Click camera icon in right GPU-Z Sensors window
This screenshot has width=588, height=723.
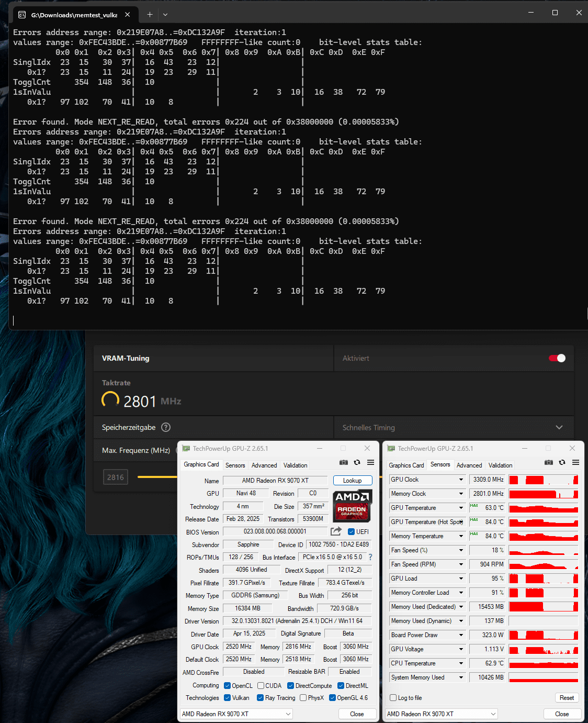[548, 462]
